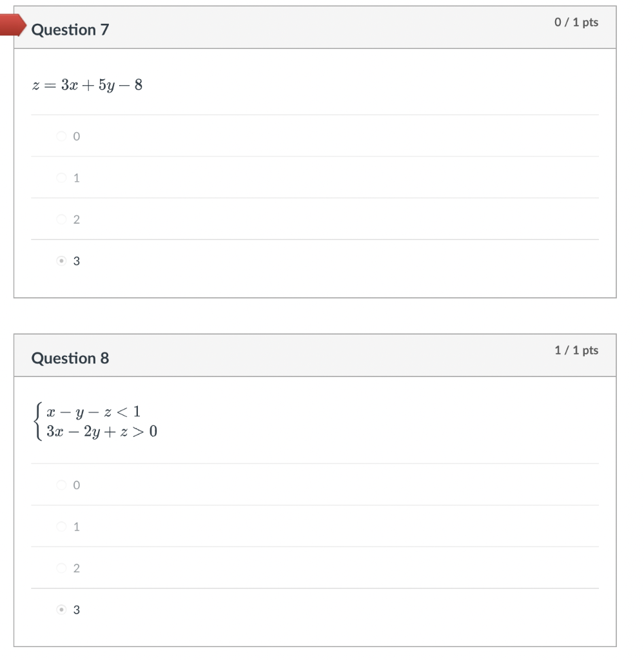This screenshot has width=644, height=660.
Task: Click the Question 7 header bar
Action: (x=316, y=28)
